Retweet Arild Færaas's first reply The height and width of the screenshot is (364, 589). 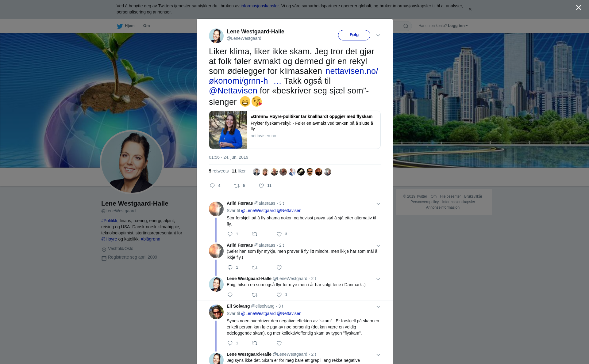(255, 234)
